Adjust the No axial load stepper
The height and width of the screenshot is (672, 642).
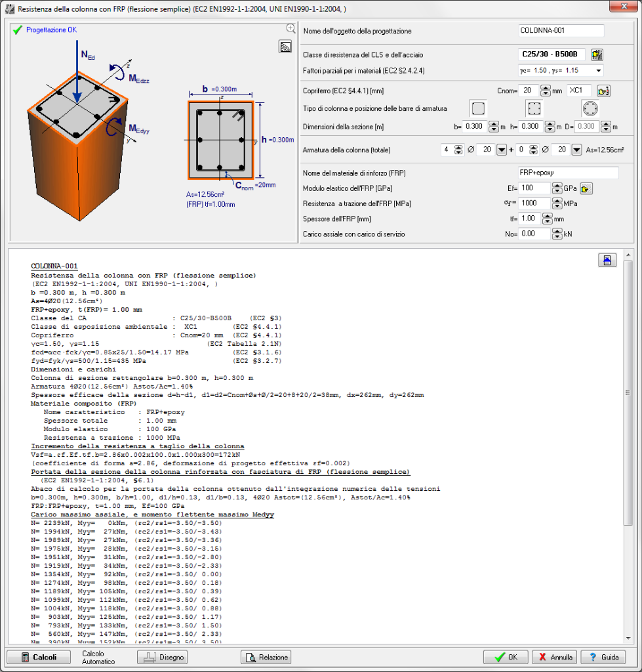click(x=557, y=234)
